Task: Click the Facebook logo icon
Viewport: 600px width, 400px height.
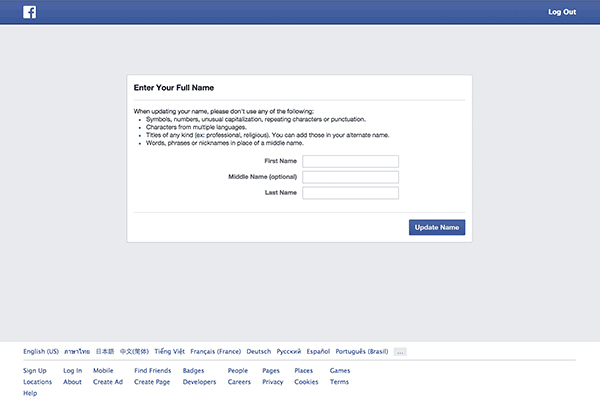Action: click(x=30, y=12)
